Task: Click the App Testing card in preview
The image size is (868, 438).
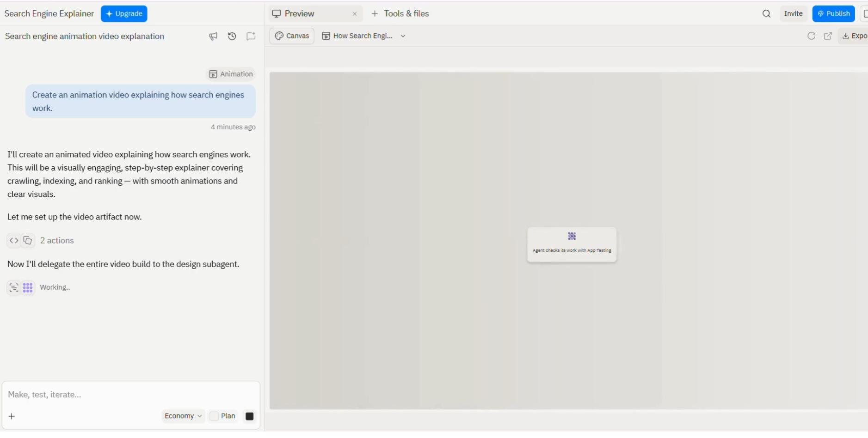Action: coord(572,244)
